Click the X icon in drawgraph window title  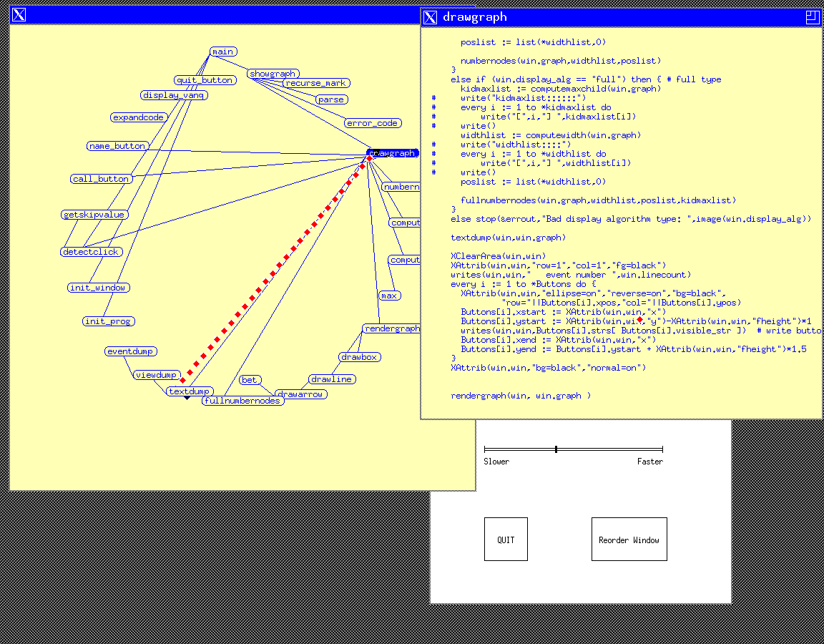coord(430,17)
